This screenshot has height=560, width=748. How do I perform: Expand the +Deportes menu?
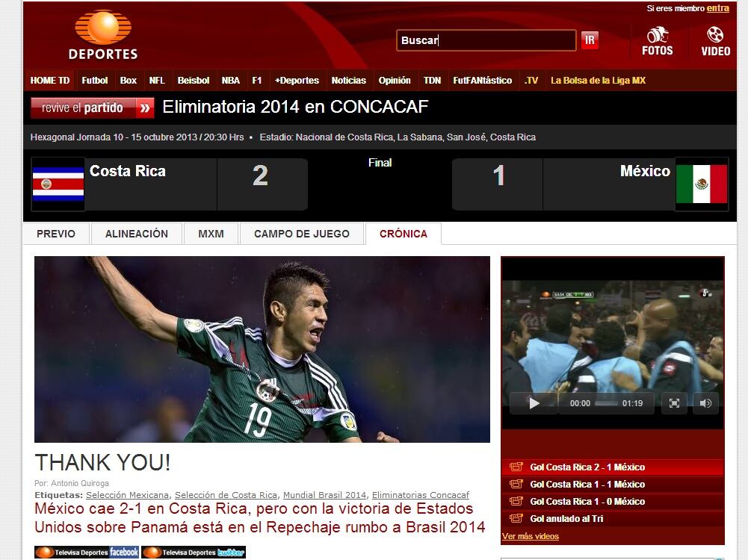point(297,81)
